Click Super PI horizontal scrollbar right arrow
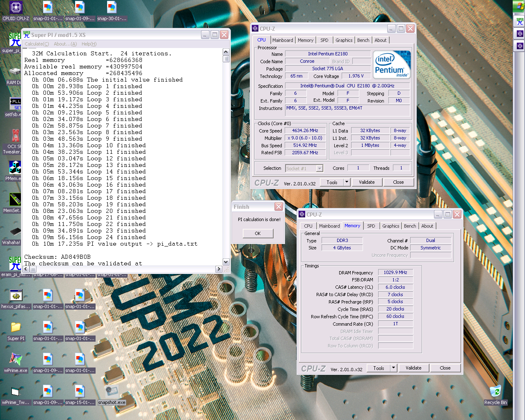 pos(219,269)
